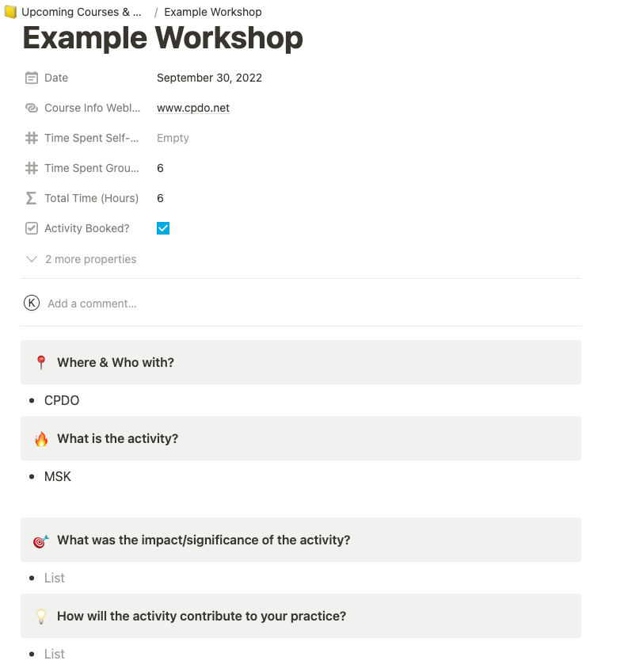Expand the 2 more properties section

[82, 259]
